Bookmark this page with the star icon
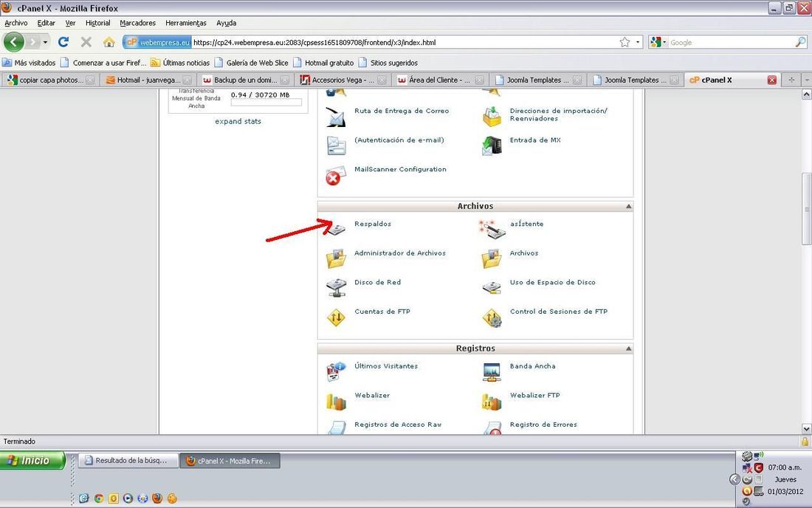The height and width of the screenshot is (508, 812). 625,42
